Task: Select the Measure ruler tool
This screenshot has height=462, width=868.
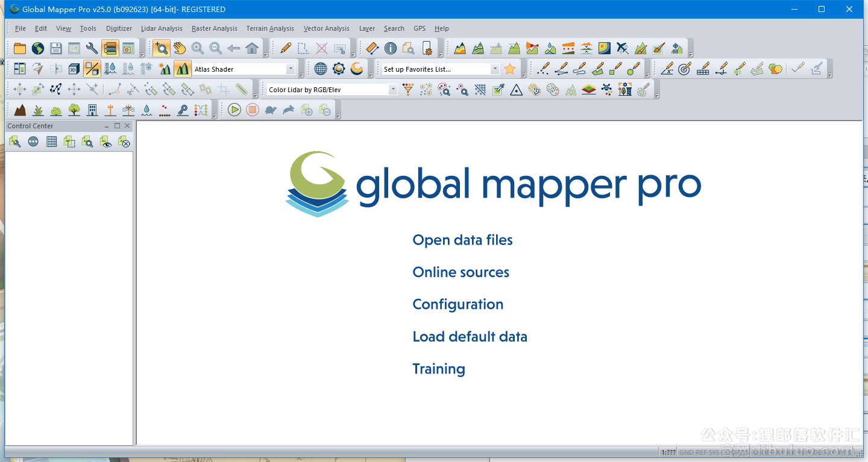Action: tap(372, 49)
